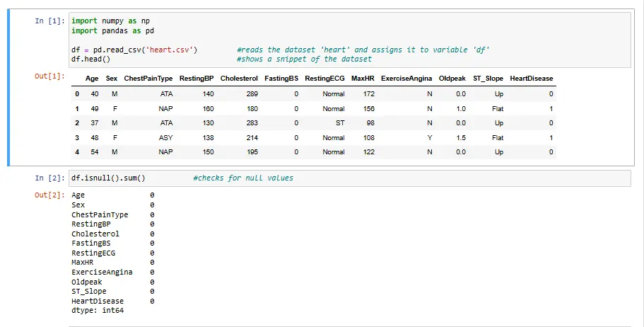Click the ChestPainType row in null-count output
This screenshot has height=327, width=644.
click(113, 214)
